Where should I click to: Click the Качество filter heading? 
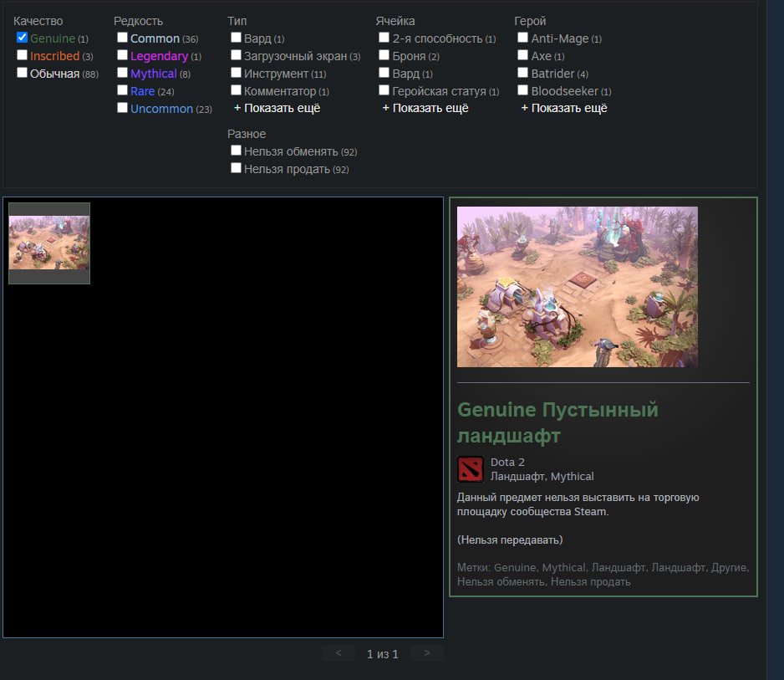[x=38, y=21]
